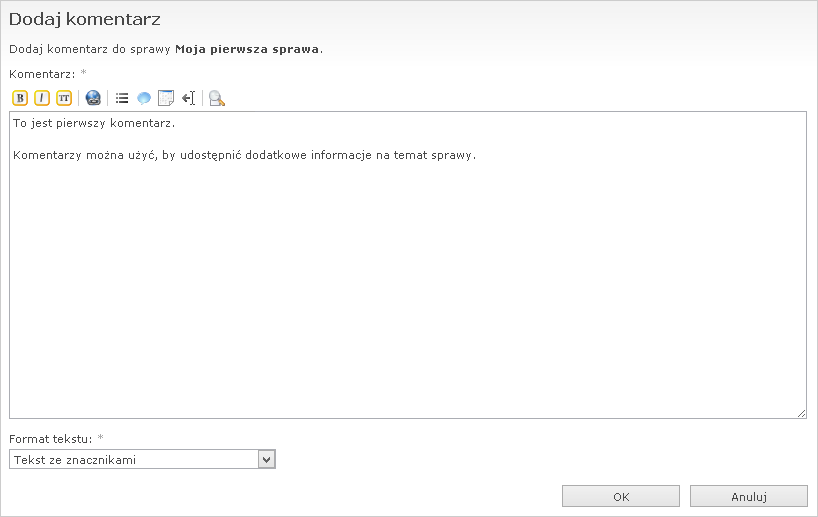
Task: Click the Format tekstu label
Action: coord(50,439)
